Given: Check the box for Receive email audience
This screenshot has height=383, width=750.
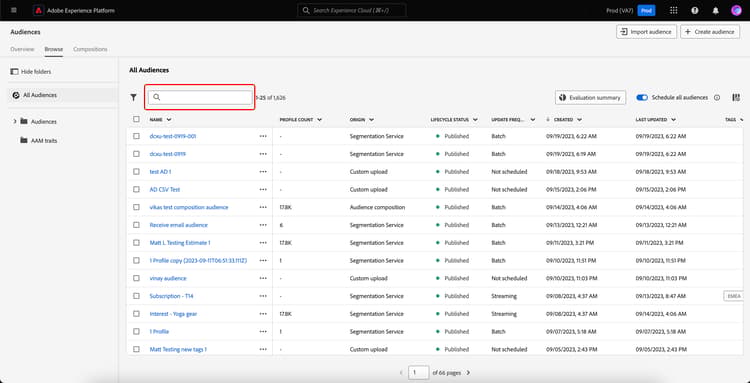Looking at the screenshot, I should (136, 225).
